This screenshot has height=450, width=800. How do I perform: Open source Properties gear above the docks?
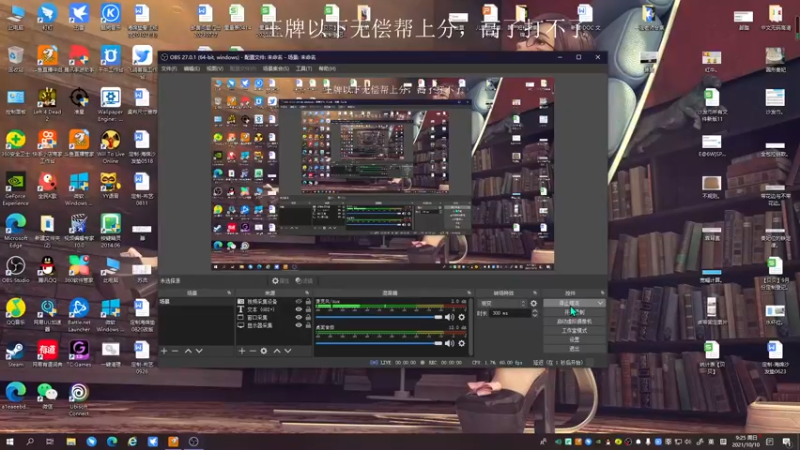pos(280,281)
